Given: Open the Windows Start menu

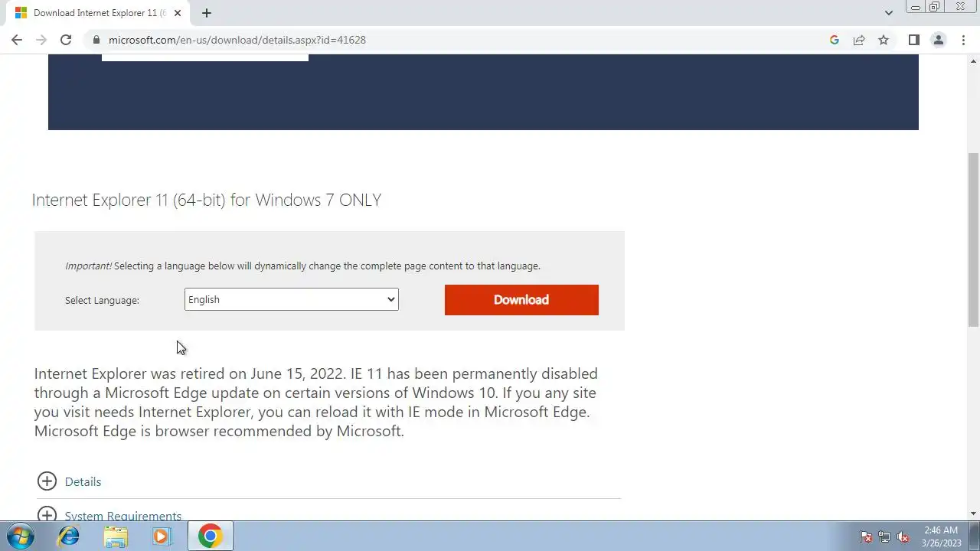Looking at the screenshot, I should click(20, 536).
